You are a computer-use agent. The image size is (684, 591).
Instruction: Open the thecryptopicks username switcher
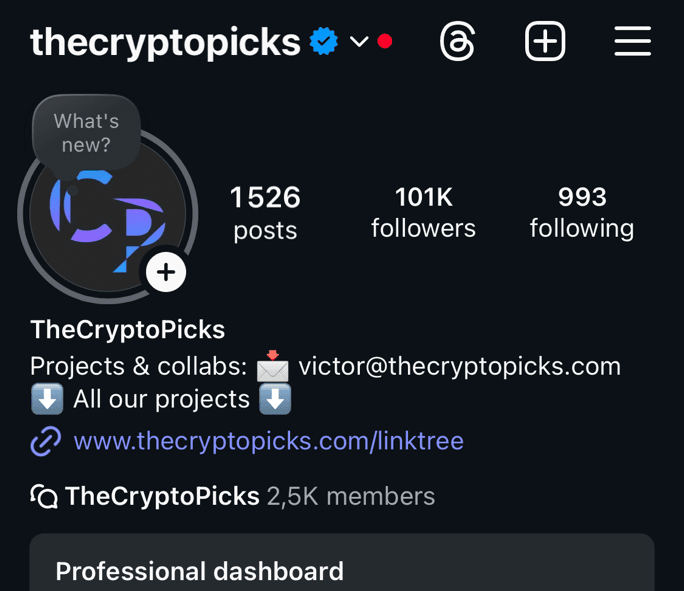(165, 42)
